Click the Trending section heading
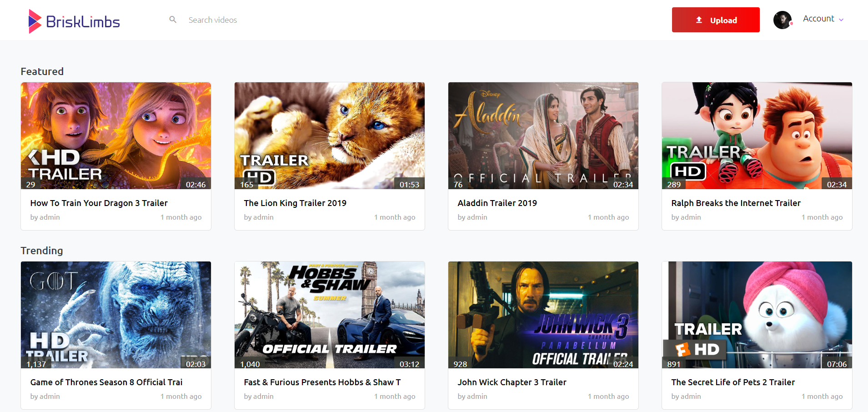The width and height of the screenshot is (868, 412). [x=42, y=251]
